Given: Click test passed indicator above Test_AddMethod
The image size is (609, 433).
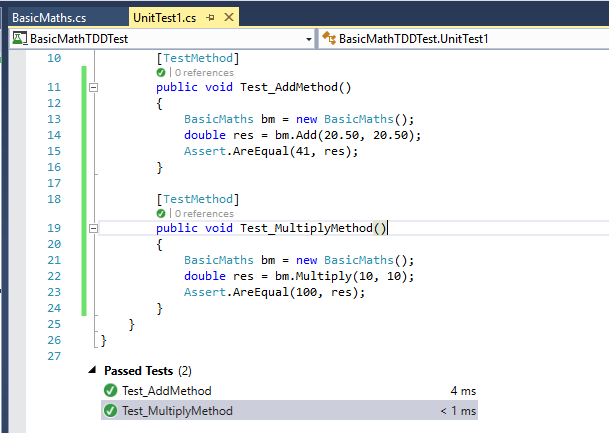Looking at the screenshot, I should [x=161, y=73].
